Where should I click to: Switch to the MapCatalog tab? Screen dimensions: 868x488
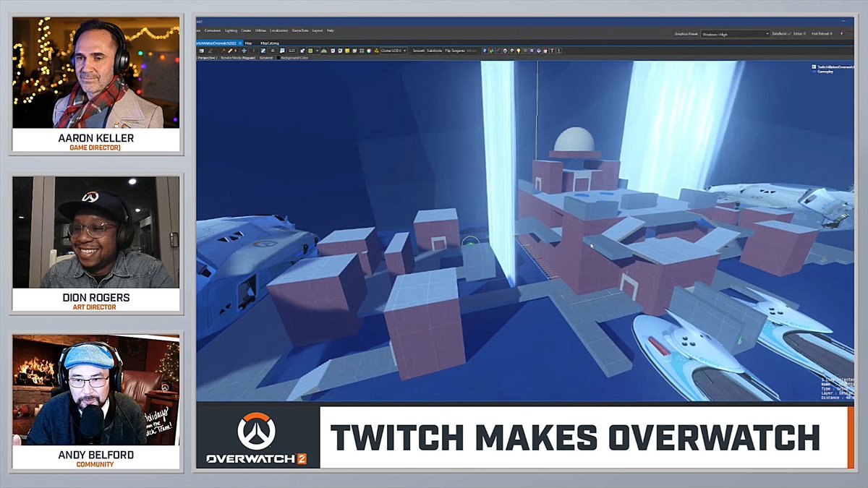click(x=269, y=43)
